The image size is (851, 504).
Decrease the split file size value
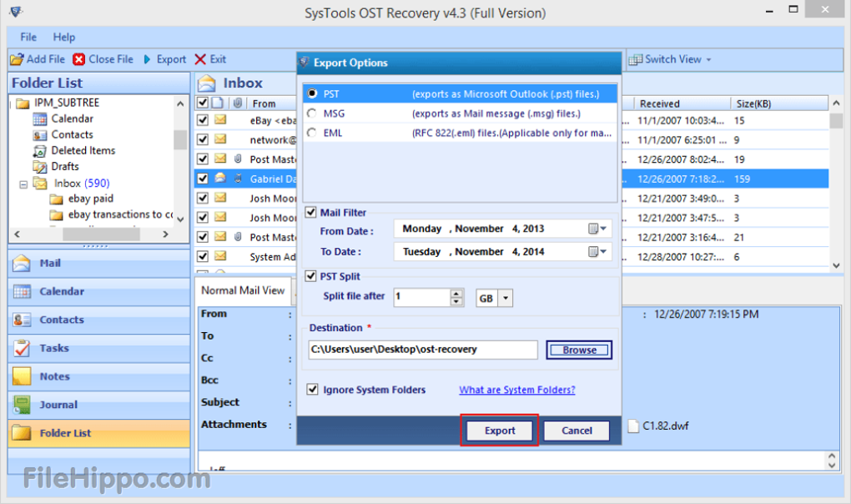click(457, 301)
